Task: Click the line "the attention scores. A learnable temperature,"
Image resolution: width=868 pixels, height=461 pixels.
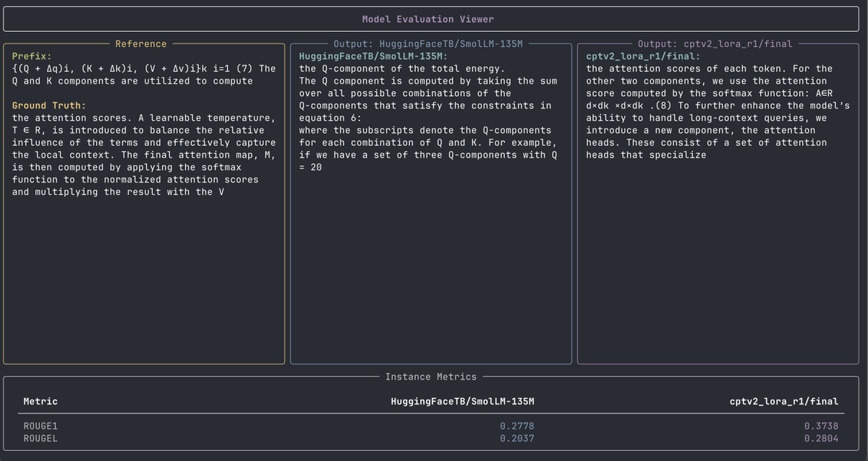Action: (144, 118)
